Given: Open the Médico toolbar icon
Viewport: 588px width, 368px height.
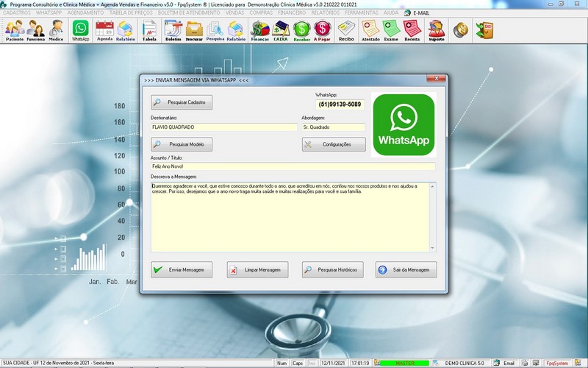Looking at the screenshot, I should point(57,30).
